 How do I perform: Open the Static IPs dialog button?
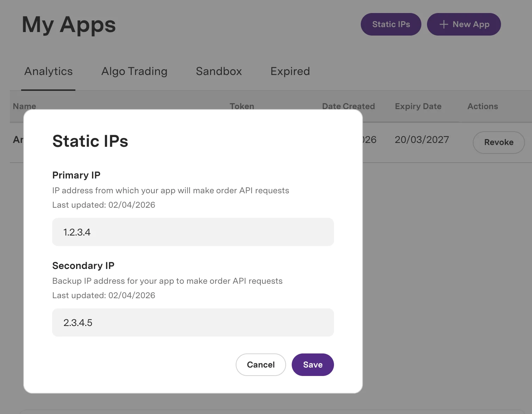(x=391, y=24)
